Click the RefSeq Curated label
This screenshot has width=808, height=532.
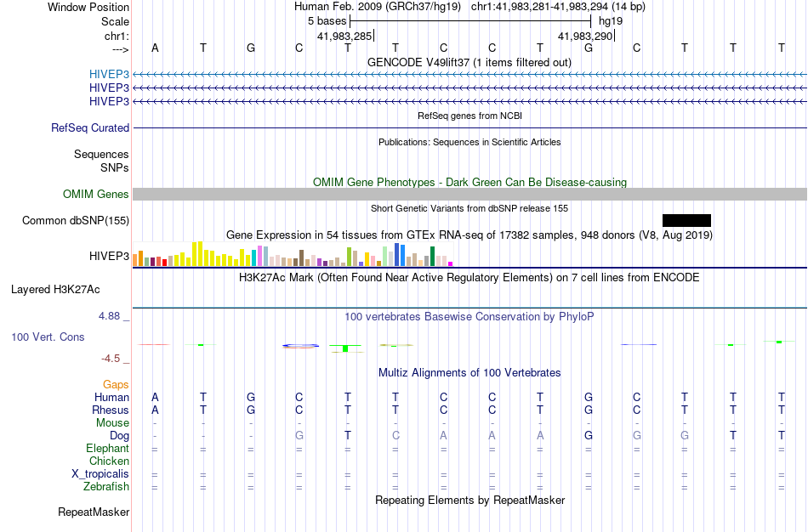(x=90, y=127)
